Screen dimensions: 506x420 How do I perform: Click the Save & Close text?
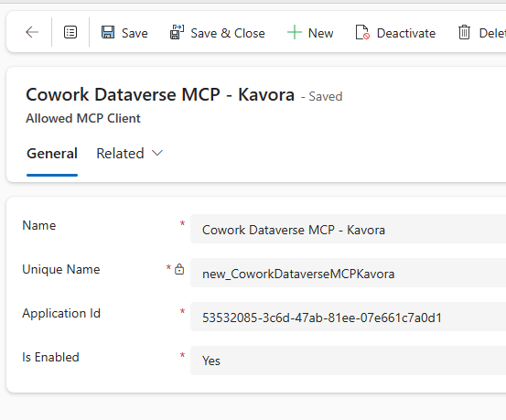point(228,33)
